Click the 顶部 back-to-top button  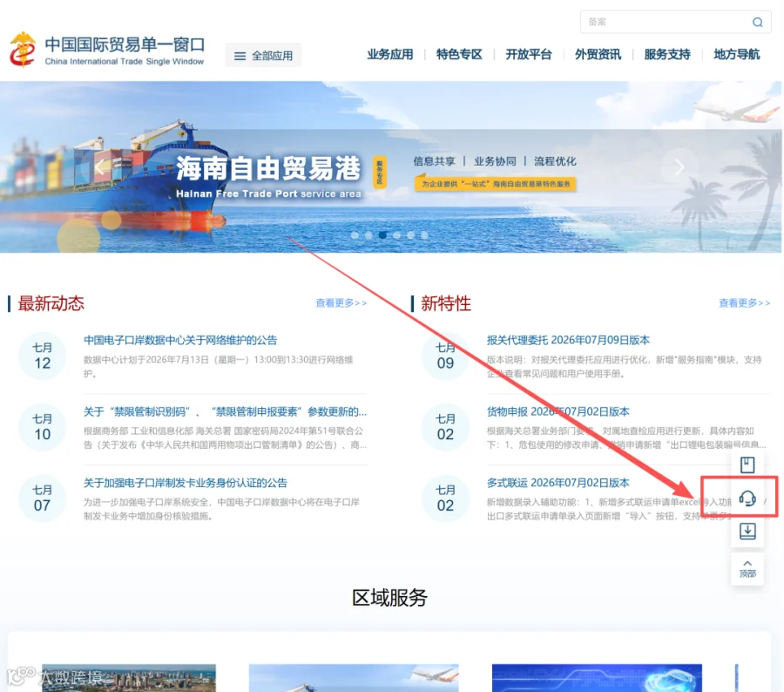(x=747, y=569)
